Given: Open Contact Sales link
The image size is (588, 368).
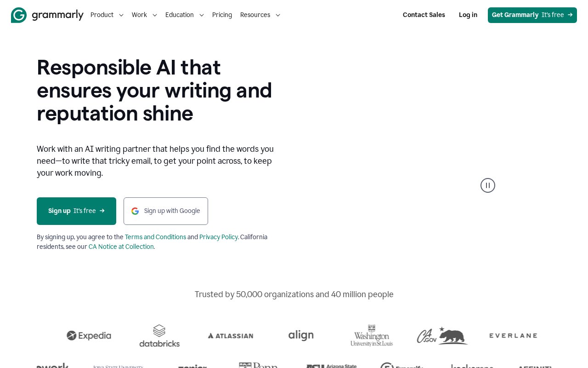Looking at the screenshot, I should point(424,15).
